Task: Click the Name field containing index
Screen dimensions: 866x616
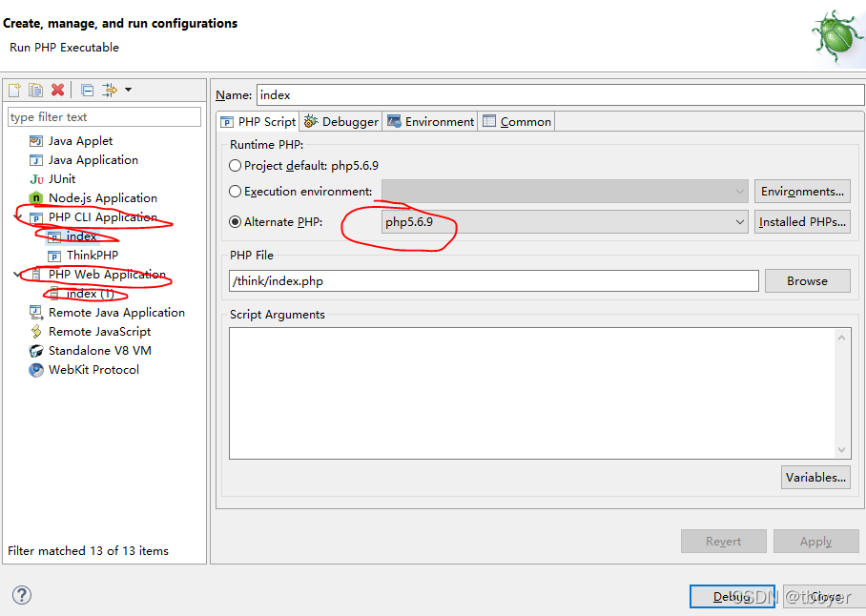Action: (x=561, y=95)
